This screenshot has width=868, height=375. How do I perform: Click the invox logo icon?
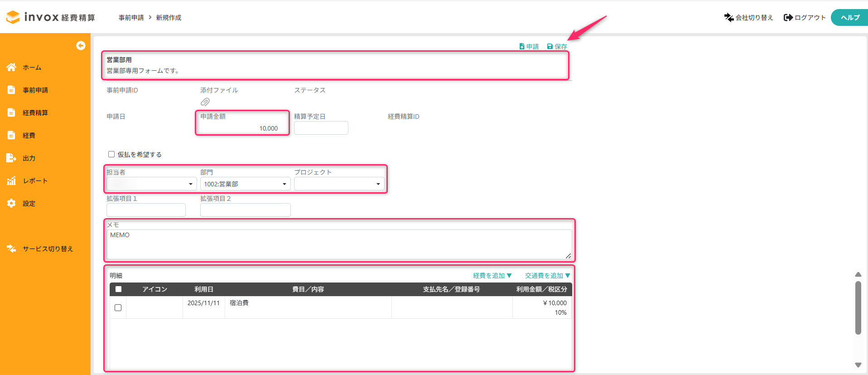pos(13,17)
